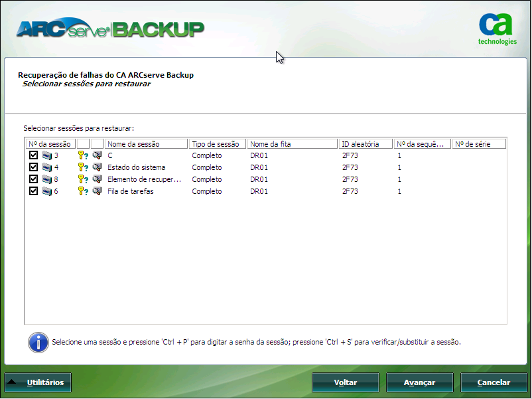Select session name 'C'
Viewport: 532px width, 399px height.
point(110,155)
